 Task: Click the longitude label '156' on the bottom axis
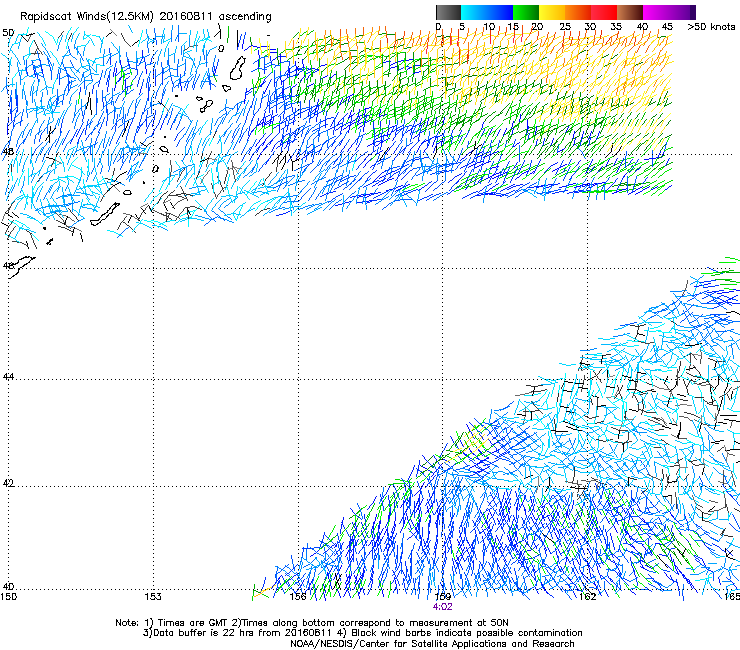click(x=298, y=597)
